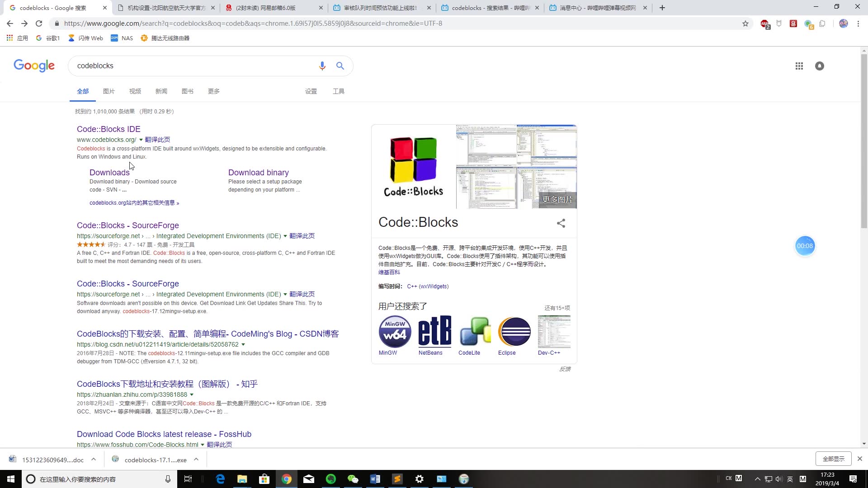This screenshot has width=868, height=488.
Task: Activate voice search with the microphone icon
Action: (322, 66)
